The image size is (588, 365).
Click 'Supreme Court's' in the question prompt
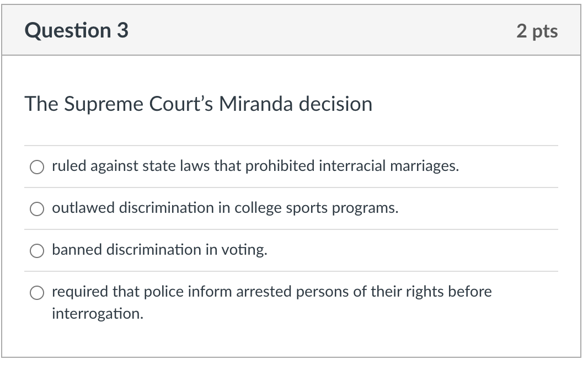[138, 104]
